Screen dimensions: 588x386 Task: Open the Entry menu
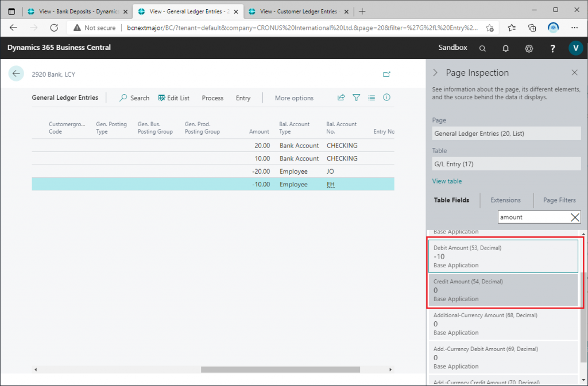tap(243, 98)
